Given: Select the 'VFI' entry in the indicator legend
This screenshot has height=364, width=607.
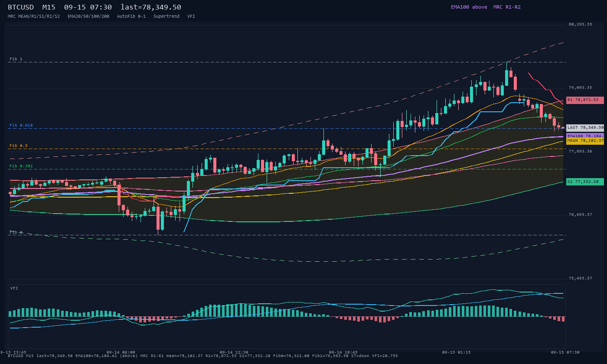Looking at the screenshot, I should click(x=191, y=16).
